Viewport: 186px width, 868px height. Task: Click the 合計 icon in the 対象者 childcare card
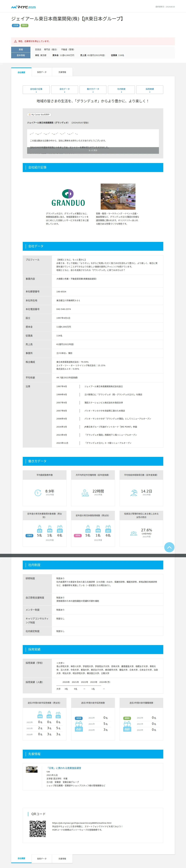coord(60,529)
